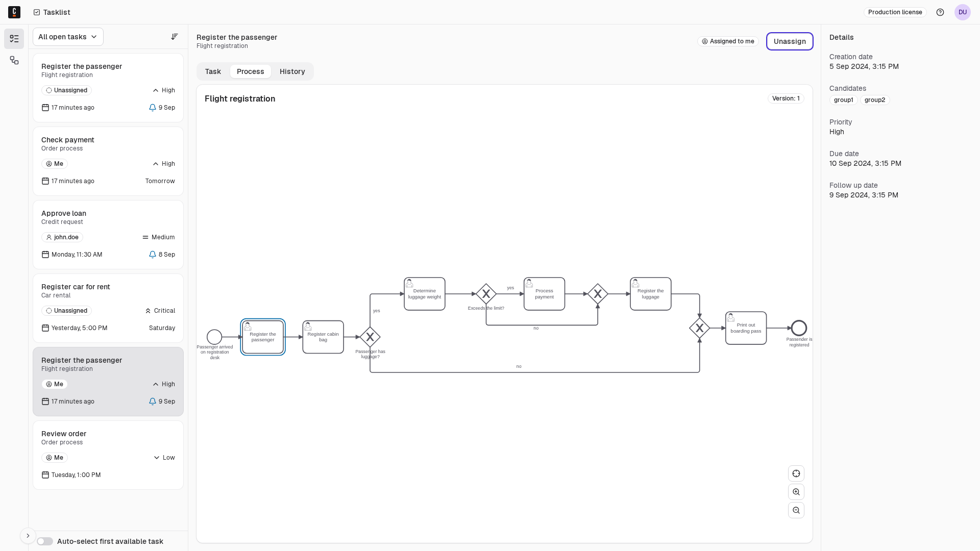Select the Exceeds the limit gateway
980x551 pixels.
pyautogui.click(x=486, y=294)
